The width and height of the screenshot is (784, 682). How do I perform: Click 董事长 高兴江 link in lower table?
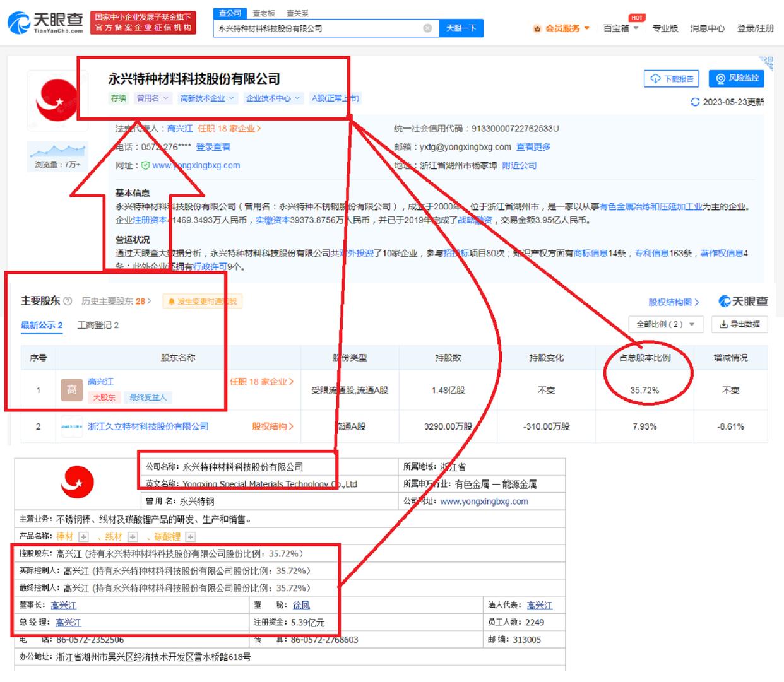coord(64,606)
